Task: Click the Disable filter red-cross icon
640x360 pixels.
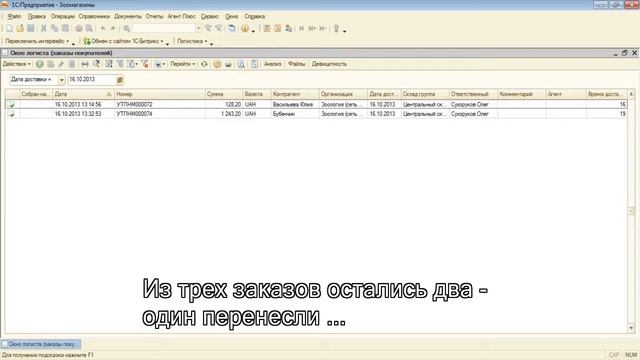Action: point(145,64)
